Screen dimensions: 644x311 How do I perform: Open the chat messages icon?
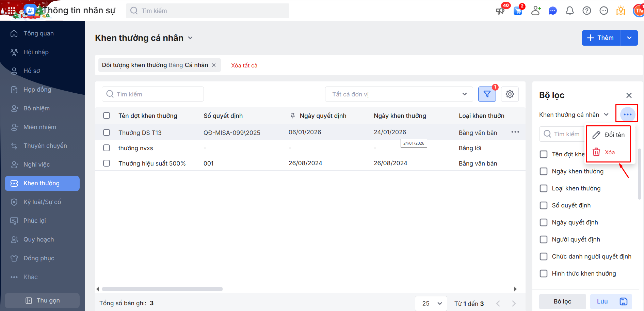click(553, 11)
